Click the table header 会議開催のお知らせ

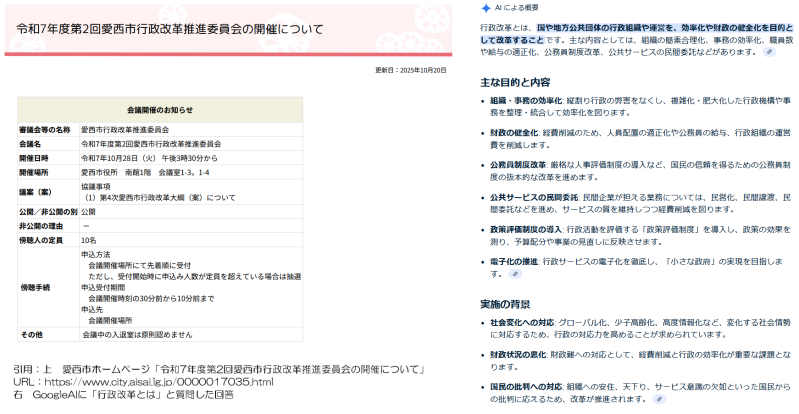click(160, 110)
